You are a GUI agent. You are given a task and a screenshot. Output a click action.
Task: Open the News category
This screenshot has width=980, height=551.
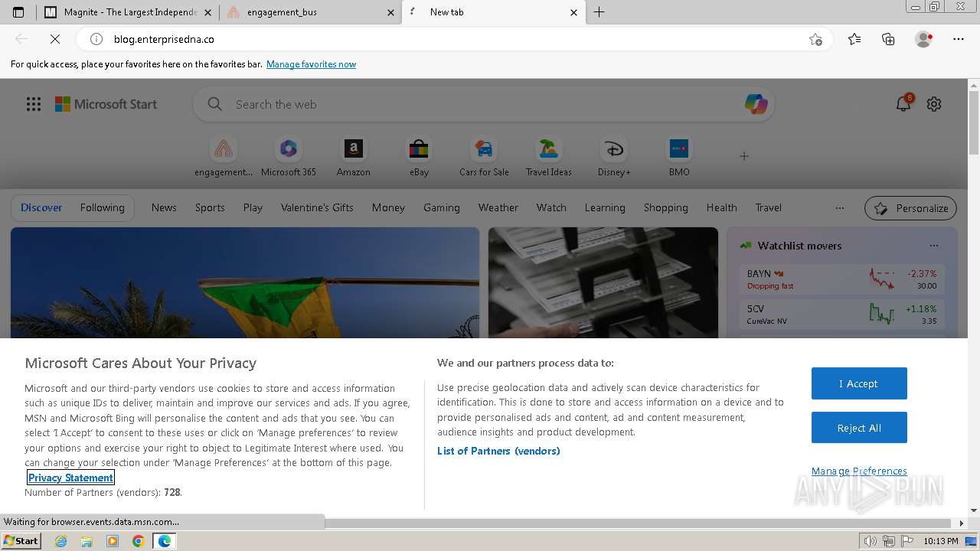tap(164, 207)
